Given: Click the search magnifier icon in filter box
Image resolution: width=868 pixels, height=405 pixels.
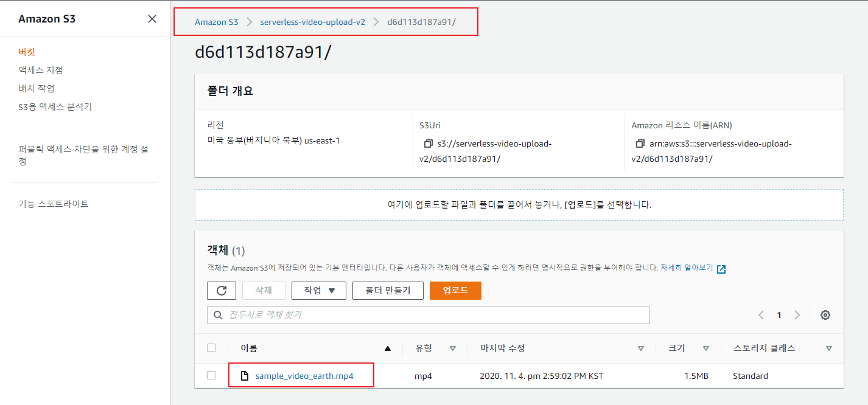Looking at the screenshot, I should (218, 315).
